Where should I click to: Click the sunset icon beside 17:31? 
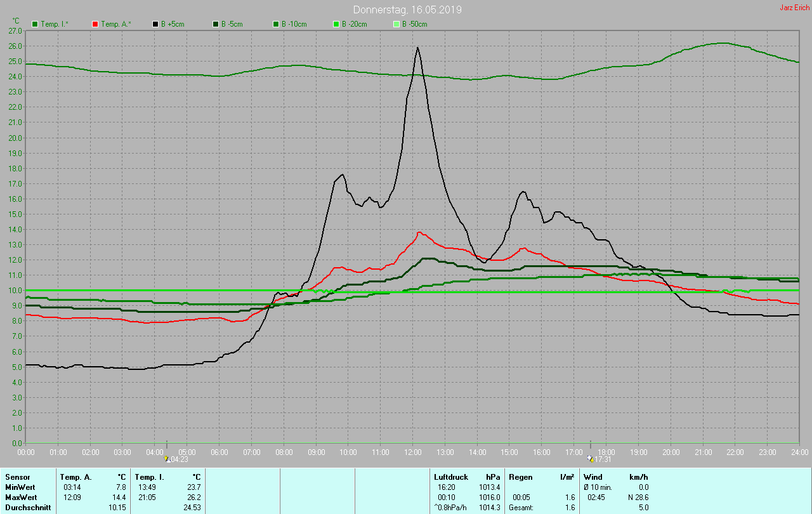(591, 459)
